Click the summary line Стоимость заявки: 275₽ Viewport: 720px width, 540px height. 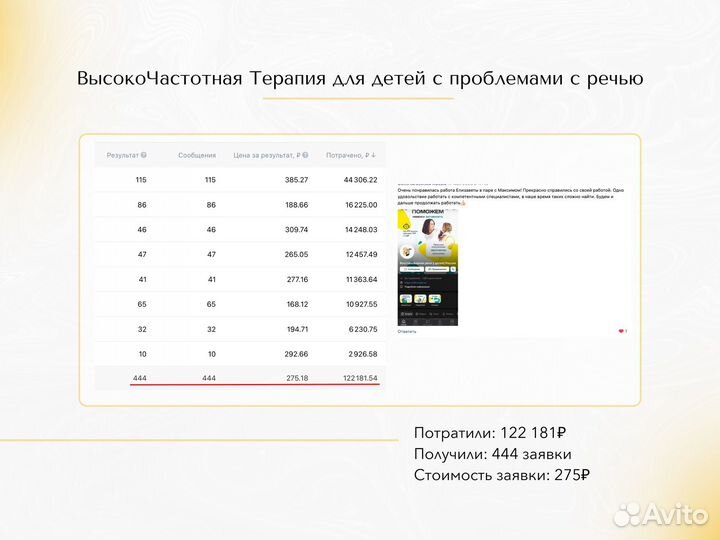coord(502,475)
